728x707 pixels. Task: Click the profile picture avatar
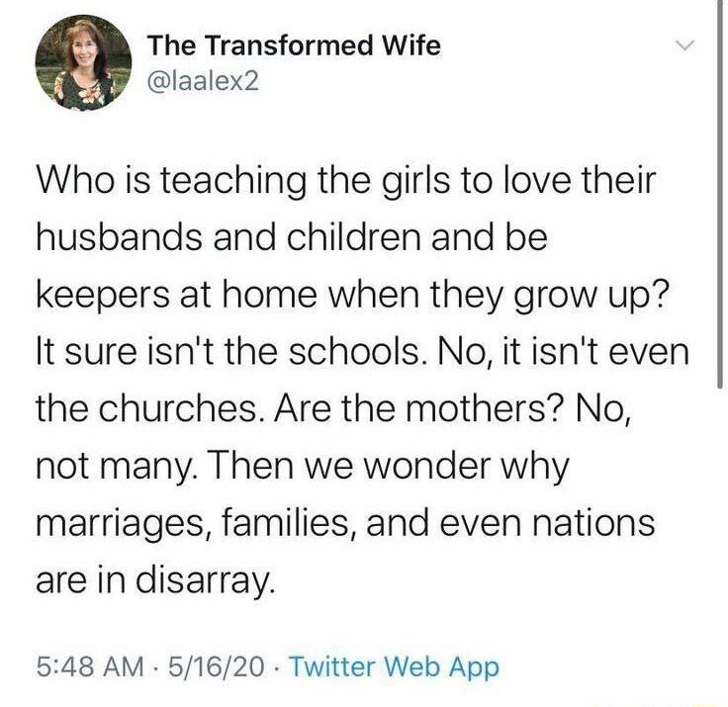pyautogui.click(x=84, y=62)
